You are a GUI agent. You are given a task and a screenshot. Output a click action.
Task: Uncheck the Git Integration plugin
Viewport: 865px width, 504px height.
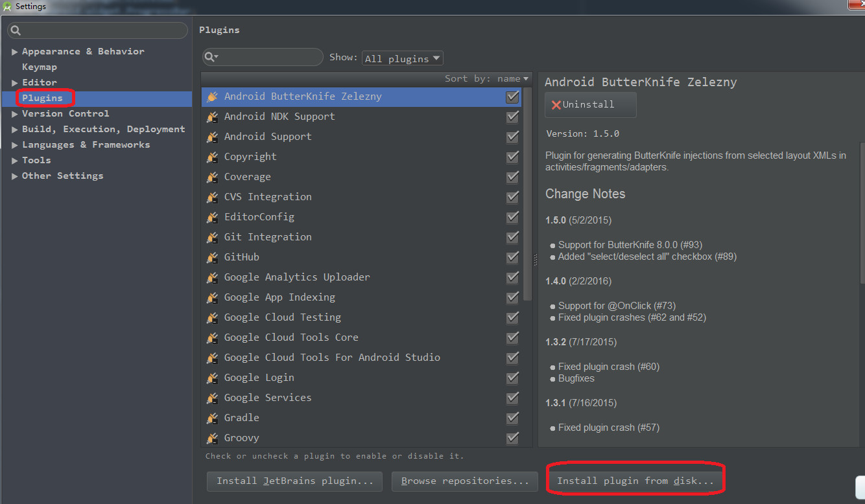pos(512,237)
